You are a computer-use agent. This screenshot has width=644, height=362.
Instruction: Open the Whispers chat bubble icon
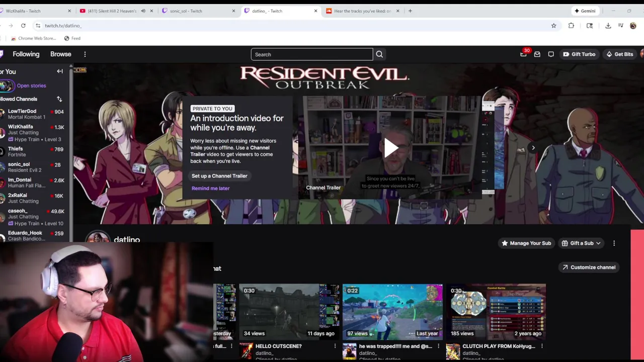551,54
